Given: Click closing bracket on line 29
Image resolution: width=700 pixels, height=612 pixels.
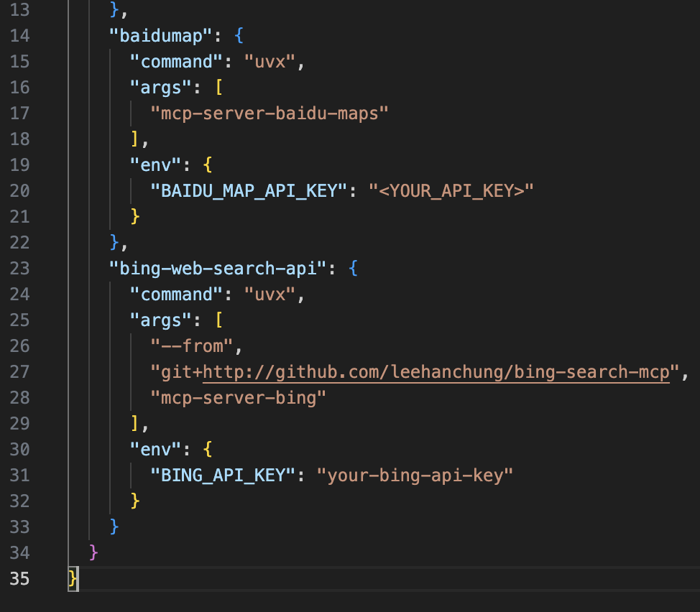Looking at the screenshot, I should pyautogui.click(x=135, y=424).
